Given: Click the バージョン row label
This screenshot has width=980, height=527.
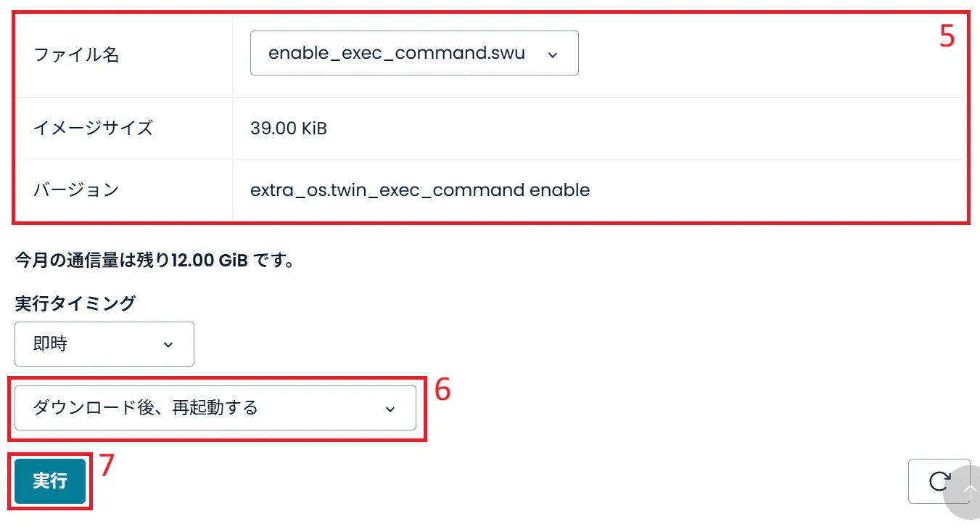Looking at the screenshot, I should pos(76,190).
